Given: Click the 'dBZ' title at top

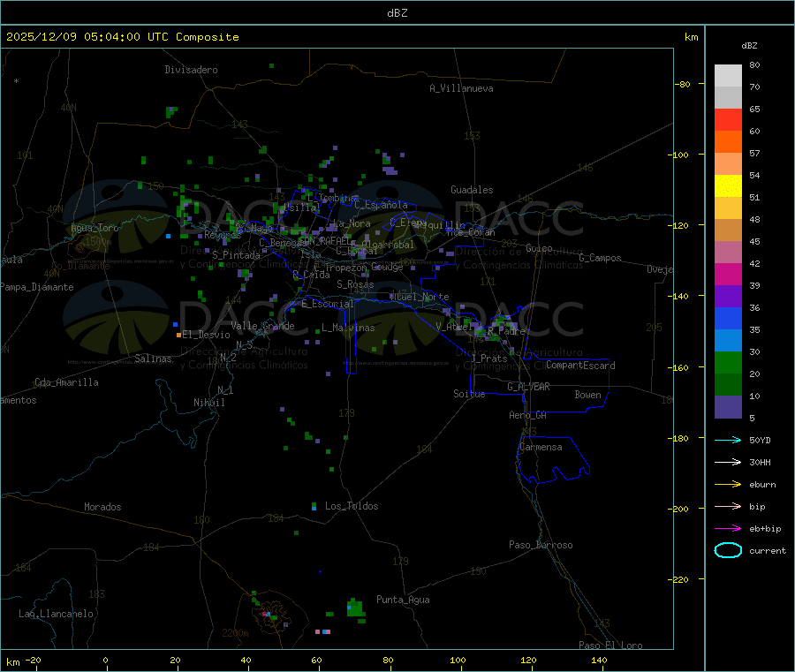Looking at the screenshot, I should coord(397,13).
